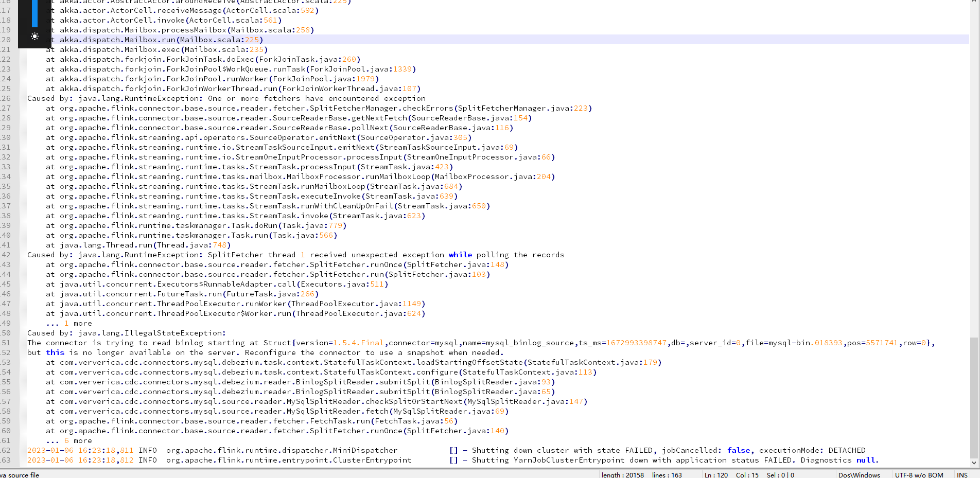The image size is (980, 478).
Task: Click the line 'FutureTask.run(FutureTask.java:266)'
Action: pos(182,294)
